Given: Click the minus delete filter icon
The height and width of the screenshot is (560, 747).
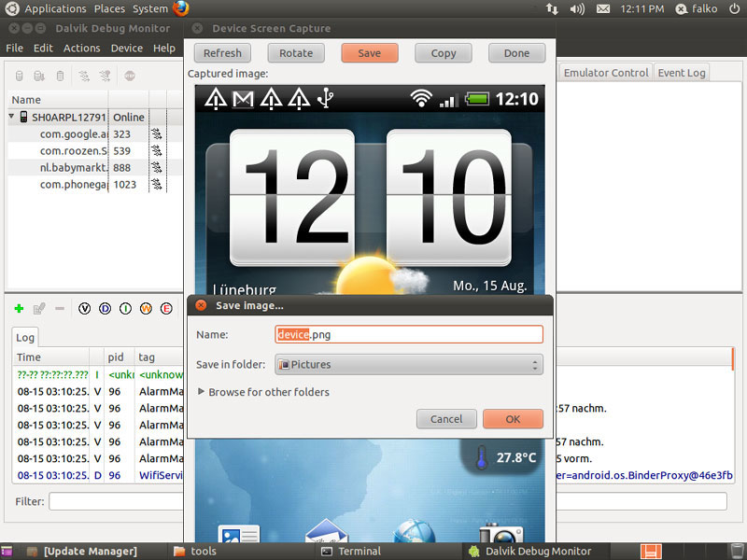Looking at the screenshot, I should click(x=60, y=309).
